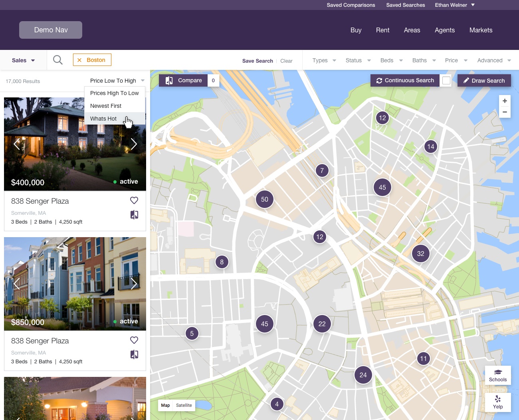Viewport: 519px width, 420px height.
Task: Go to the Buy section
Action: [x=356, y=30]
